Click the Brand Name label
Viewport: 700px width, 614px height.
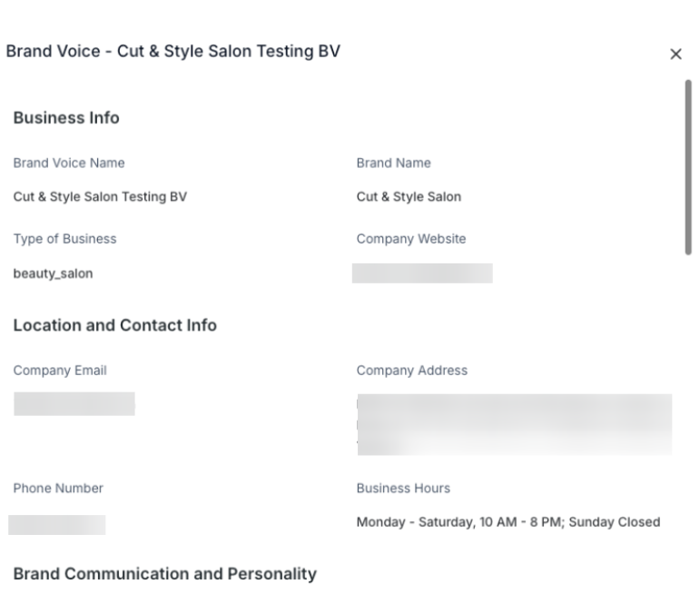(x=393, y=163)
